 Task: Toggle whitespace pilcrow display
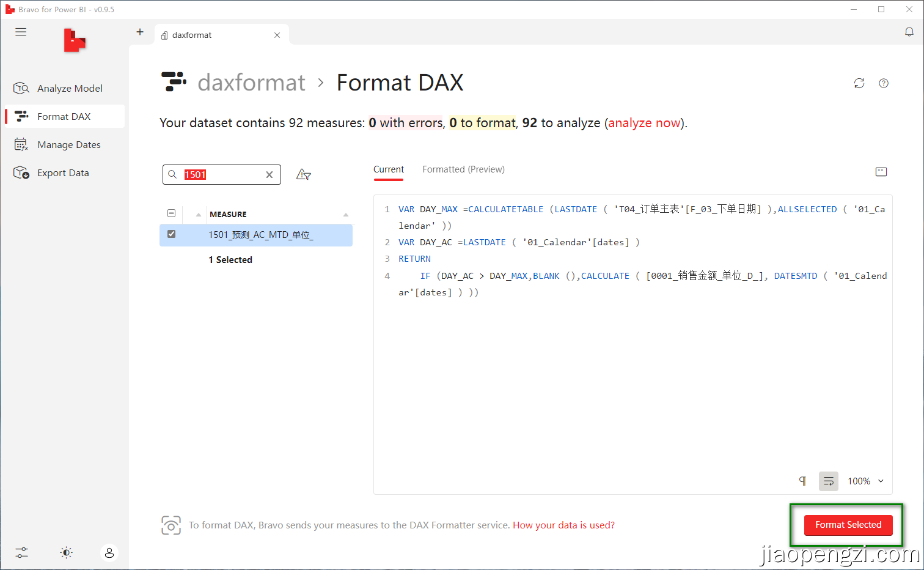[802, 481]
